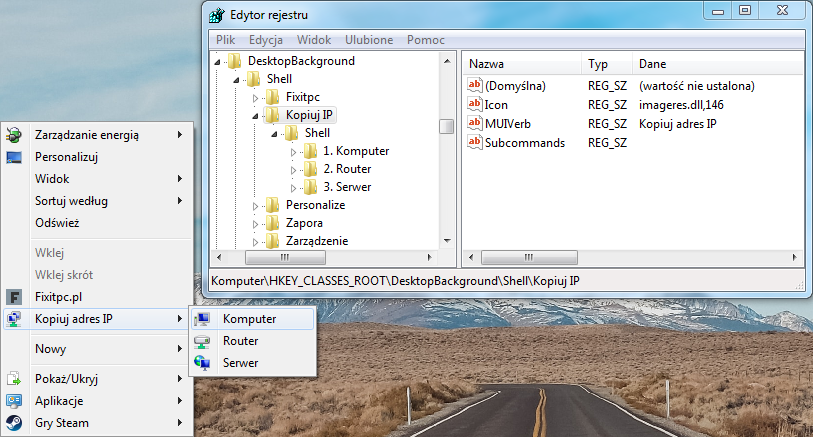Viewport: 813px width, 437px height.
Task: Select Router in the submenu
Action: pos(253,341)
